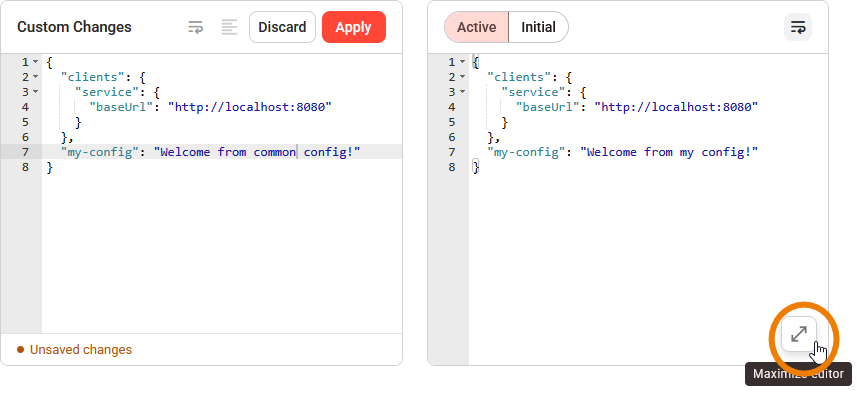Click the baseUrl value in right editor

[x=677, y=107]
